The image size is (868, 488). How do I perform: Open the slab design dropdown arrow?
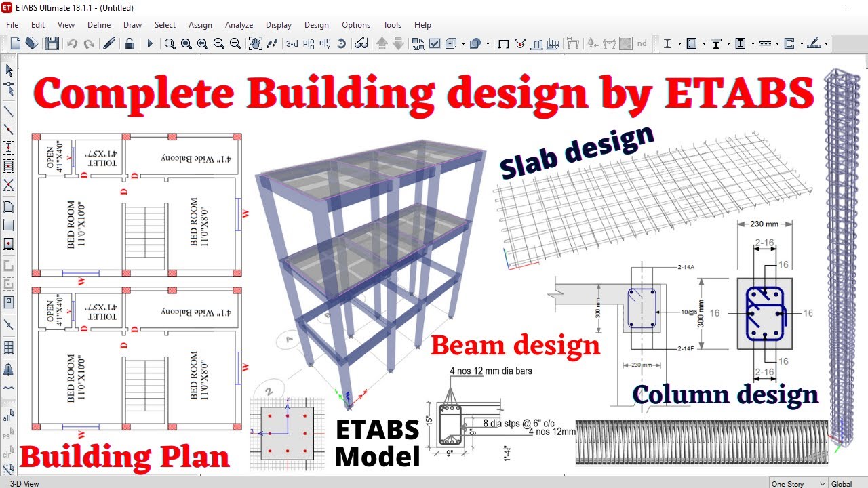point(826,44)
